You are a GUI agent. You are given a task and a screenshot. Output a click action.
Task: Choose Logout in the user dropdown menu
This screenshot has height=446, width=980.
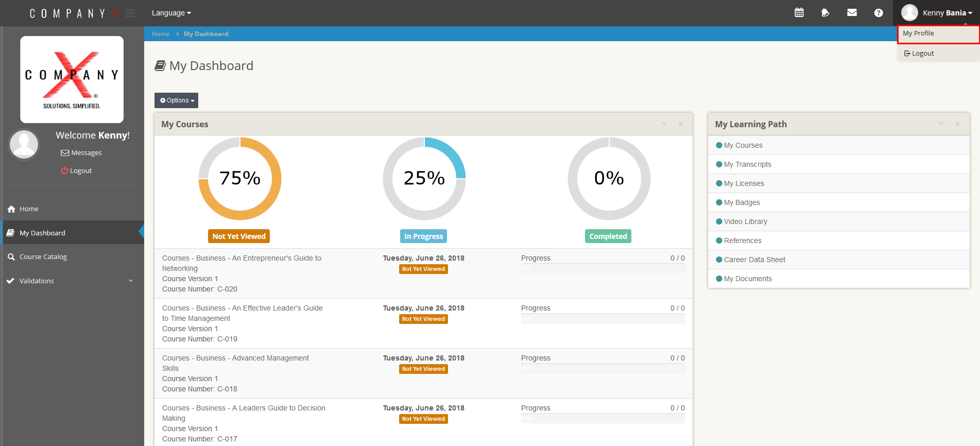coord(922,54)
